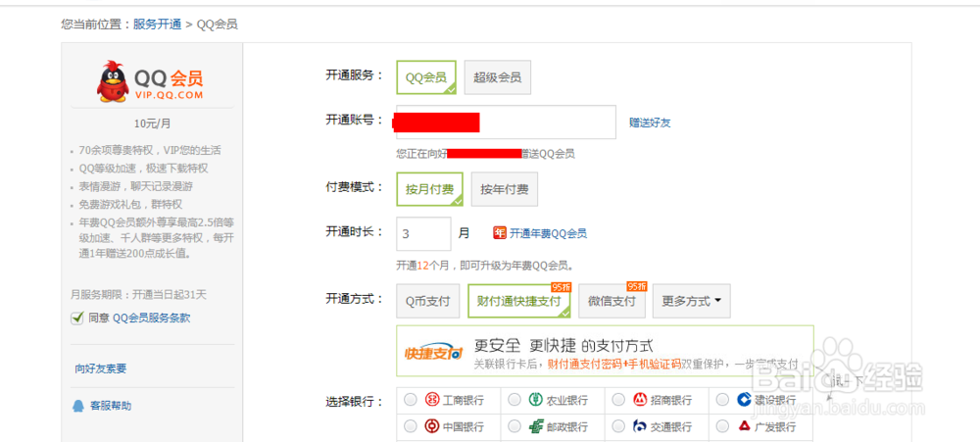Viewport: 980px width, 442px height.
Task: Click the 10元/月 price text
Action: [x=153, y=123]
